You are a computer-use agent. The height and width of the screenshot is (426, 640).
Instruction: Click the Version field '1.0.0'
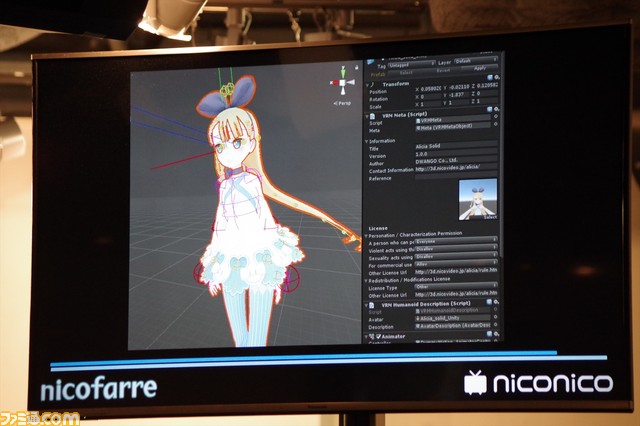tap(456, 153)
